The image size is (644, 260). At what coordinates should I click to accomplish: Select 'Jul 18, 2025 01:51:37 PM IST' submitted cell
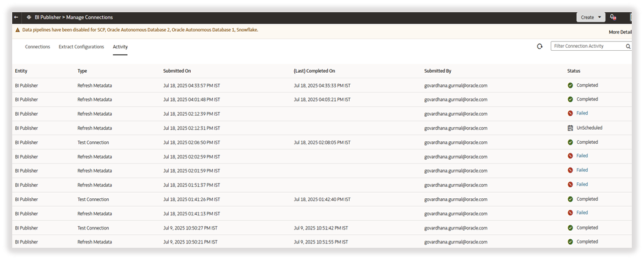pos(191,185)
